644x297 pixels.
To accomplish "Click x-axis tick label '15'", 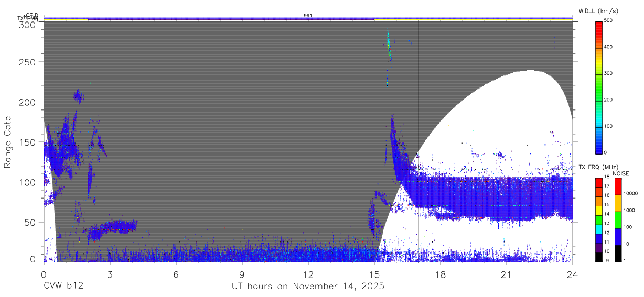I will tap(374, 274).
